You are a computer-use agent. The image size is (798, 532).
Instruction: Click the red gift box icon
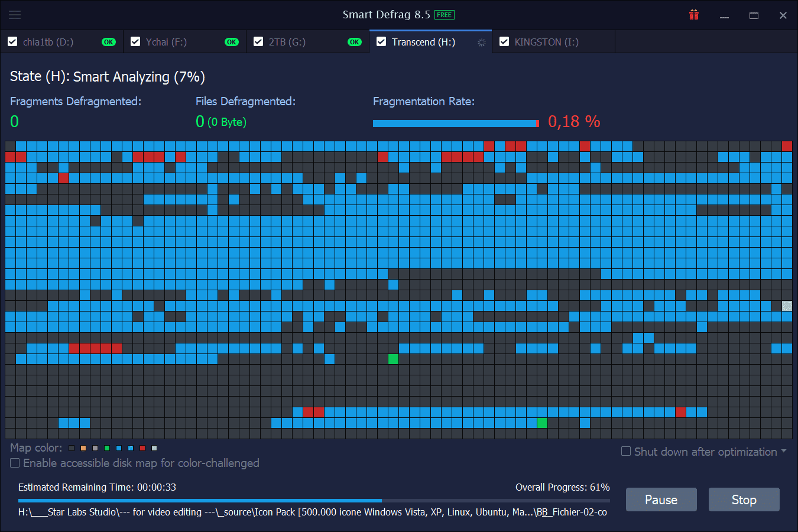[x=694, y=15]
